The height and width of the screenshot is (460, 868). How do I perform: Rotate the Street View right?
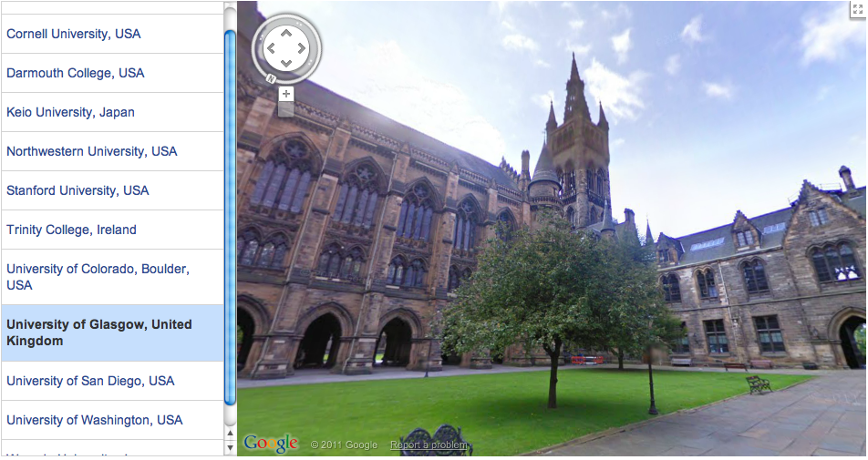click(302, 47)
